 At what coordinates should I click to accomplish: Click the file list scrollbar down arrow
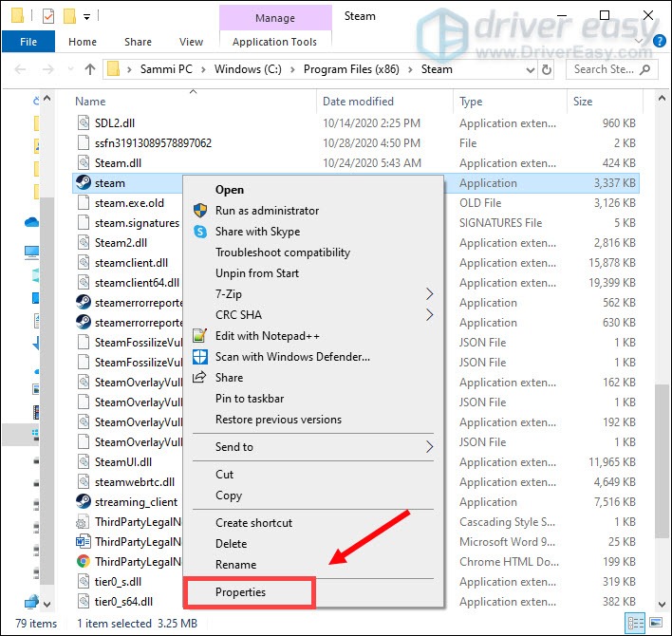[x=662, y=605]
